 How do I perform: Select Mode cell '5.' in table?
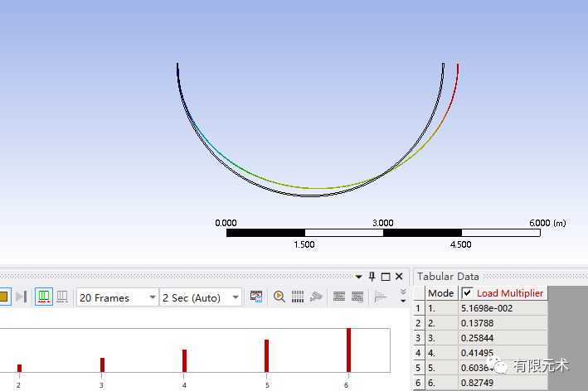(x=442, y=368)
